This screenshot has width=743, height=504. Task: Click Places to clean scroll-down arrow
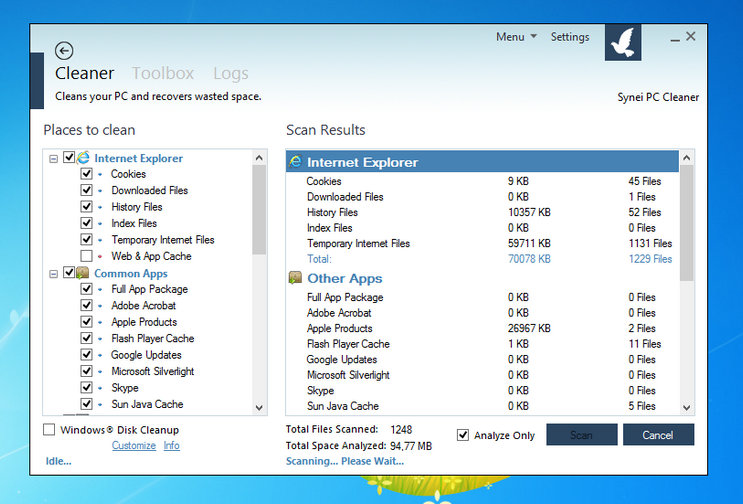[259, 407]
